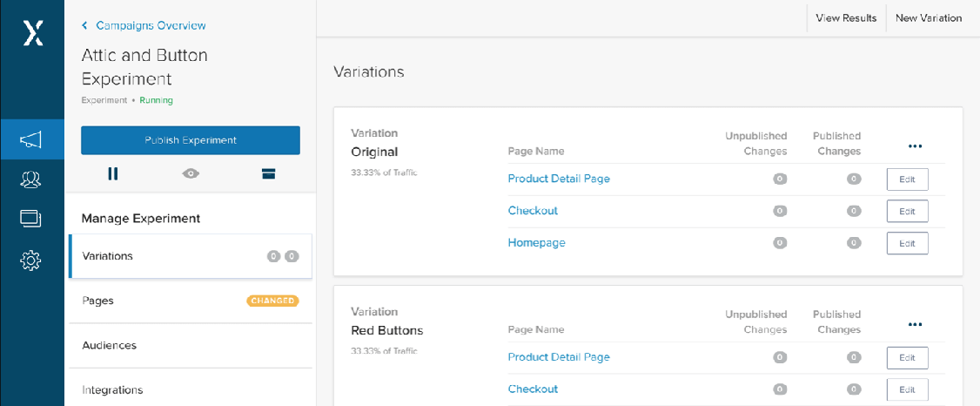Image resolution: width=980 pixels, height=406 pixels.
Task: Click Unpublished Changes header in Original card
Action: click(755, 143)
